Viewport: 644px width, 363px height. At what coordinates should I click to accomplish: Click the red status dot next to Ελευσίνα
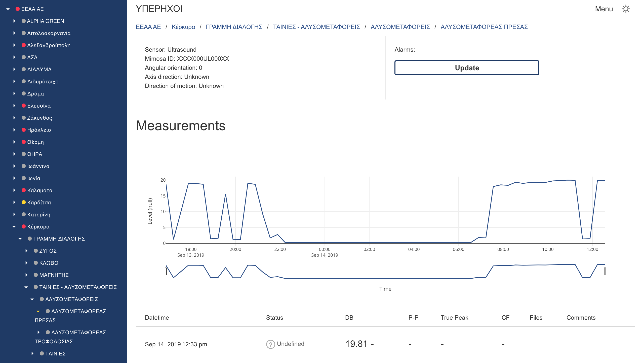click(23, 106)
